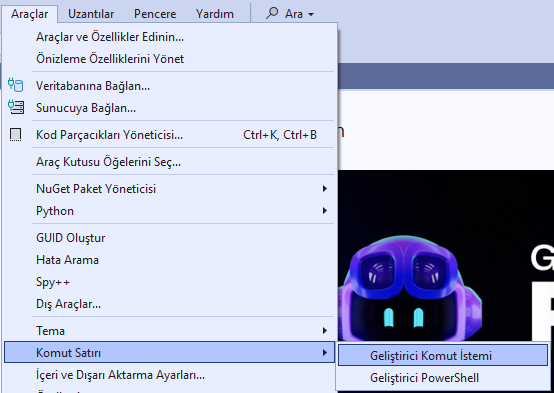This screenshot has width=554, height=393.
Task: Select Önizleme Özelliklerini Yönet
Action: coord(169,59)
